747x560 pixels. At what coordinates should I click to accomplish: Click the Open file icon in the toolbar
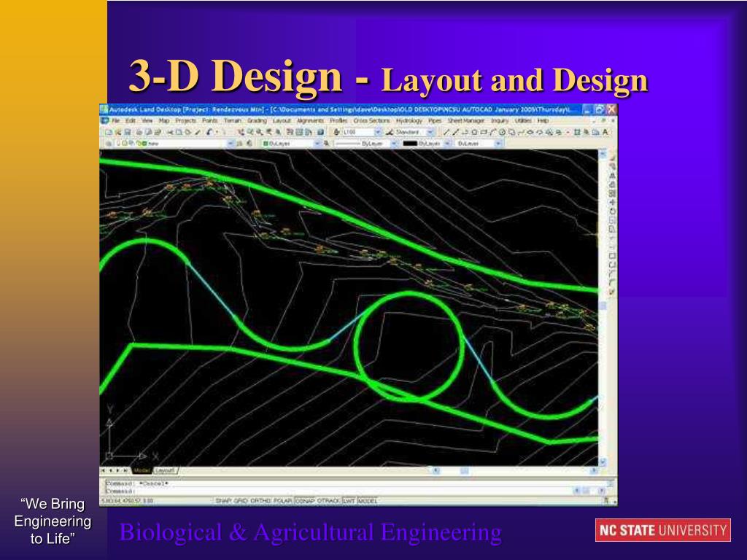click(x=118, y=132)
